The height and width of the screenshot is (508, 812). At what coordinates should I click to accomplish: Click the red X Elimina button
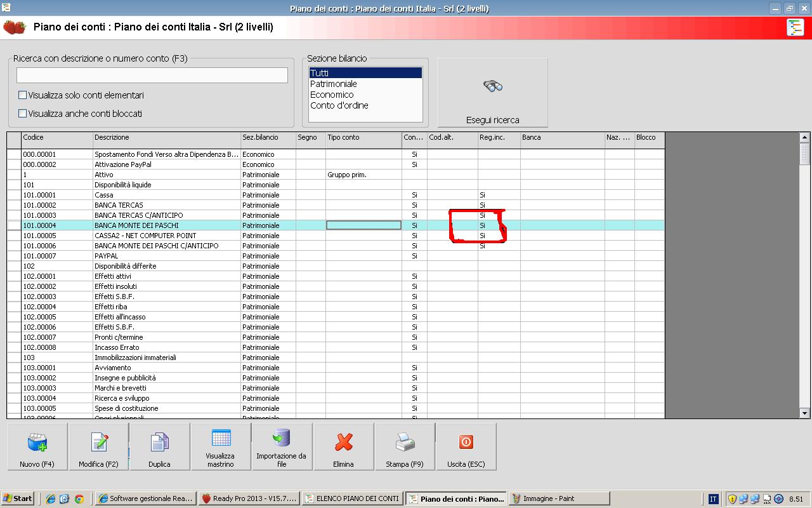[x=343, y=446]
